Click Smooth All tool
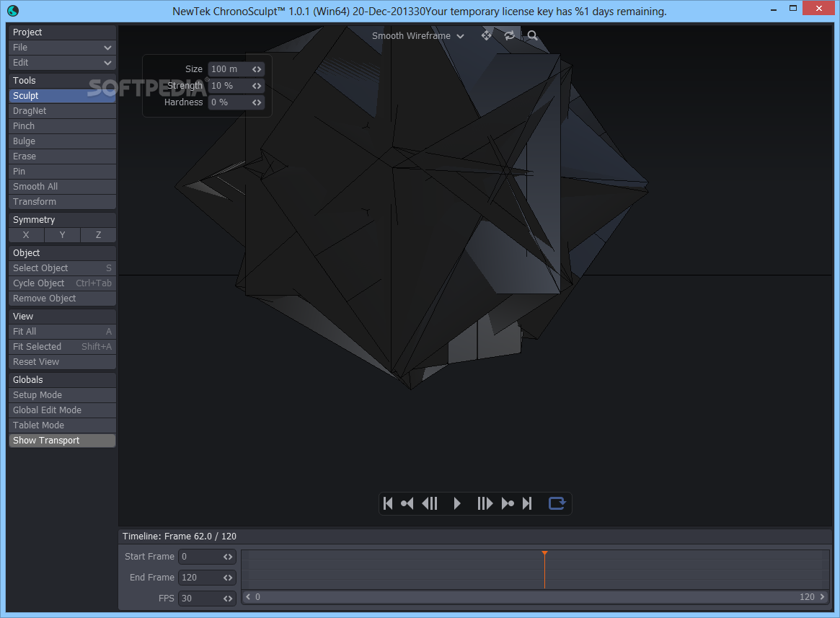This screenshot has height=618, width=840. click(x=62, y=187)
